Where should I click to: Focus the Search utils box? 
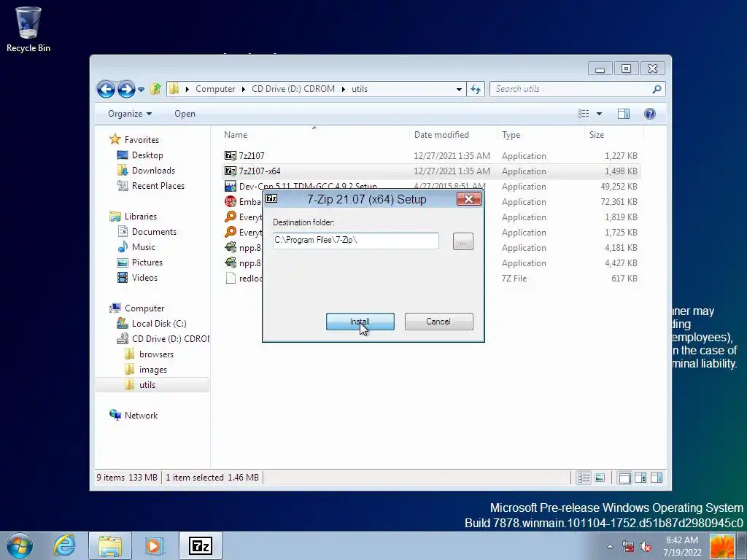572,89
